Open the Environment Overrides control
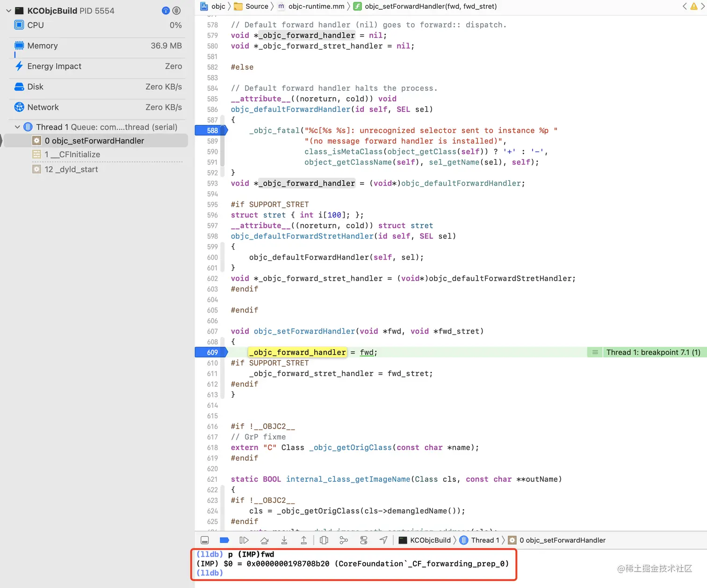 pyautogui.click(x=364, y=540)
